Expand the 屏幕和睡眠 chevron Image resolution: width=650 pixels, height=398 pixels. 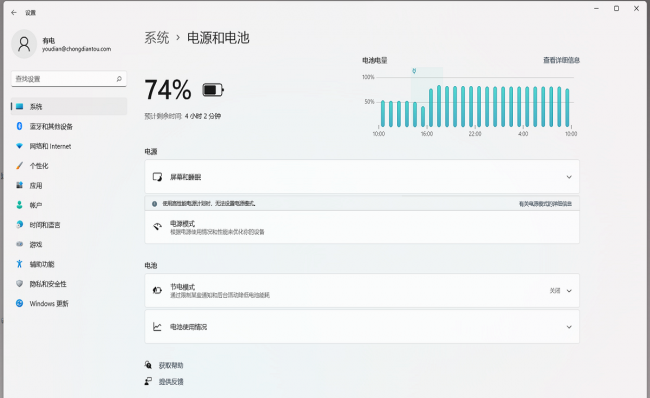pos(569,177)
